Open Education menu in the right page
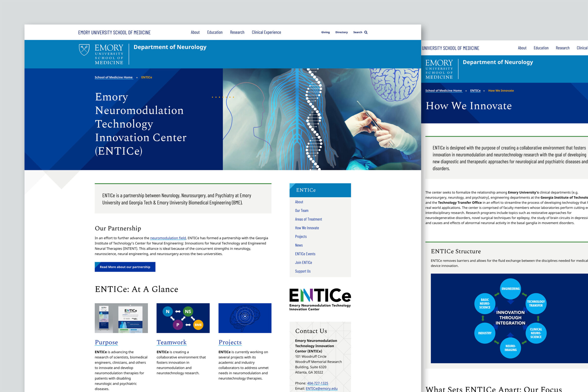Viewport: 588px width, 392px height. pyautogui.click(x=541, y=48)
